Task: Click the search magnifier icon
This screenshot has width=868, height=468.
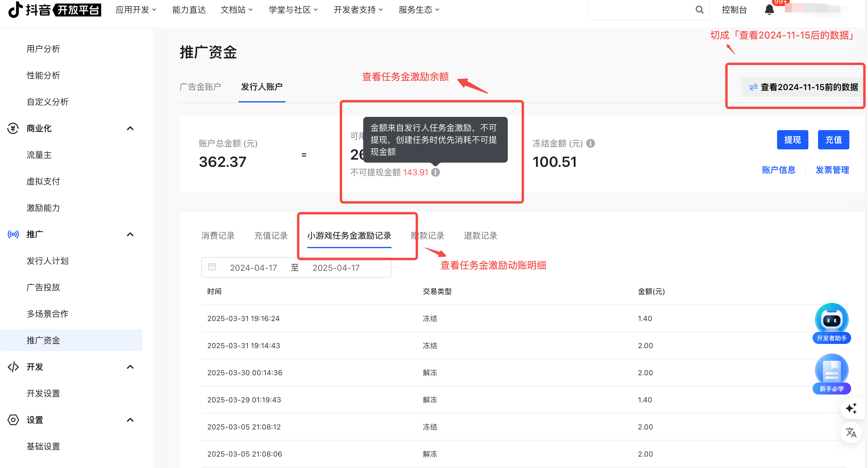Action: pos(699,10)
